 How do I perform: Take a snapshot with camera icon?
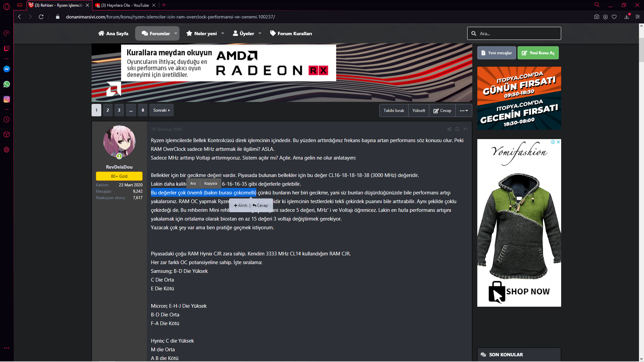[x=596, y=17]
